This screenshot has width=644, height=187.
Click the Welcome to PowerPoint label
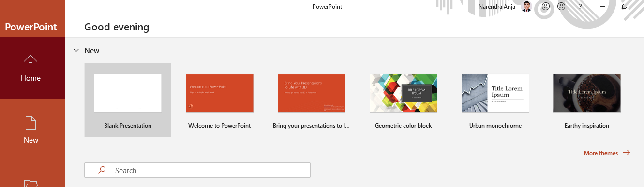pyautogui.click(x=220, y=126)
